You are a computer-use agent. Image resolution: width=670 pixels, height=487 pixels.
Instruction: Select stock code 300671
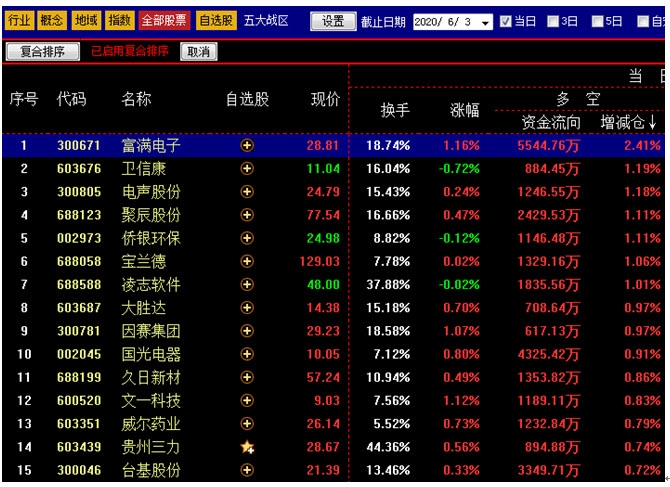[x=79, y=146]
